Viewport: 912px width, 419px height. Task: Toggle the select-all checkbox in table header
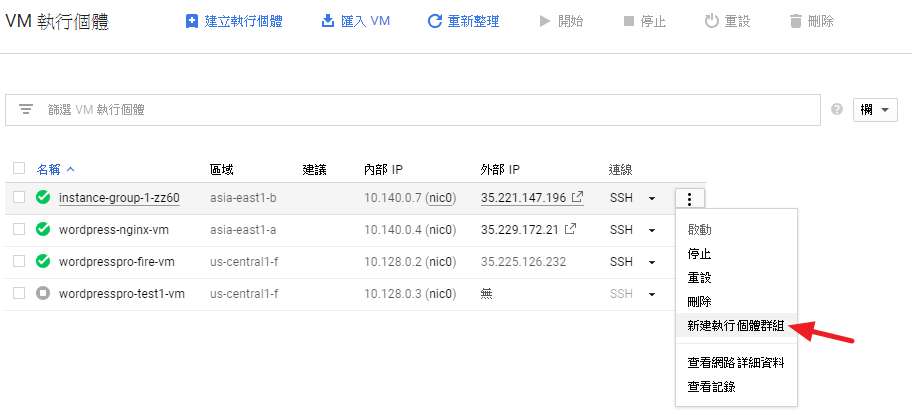[19, 169]
